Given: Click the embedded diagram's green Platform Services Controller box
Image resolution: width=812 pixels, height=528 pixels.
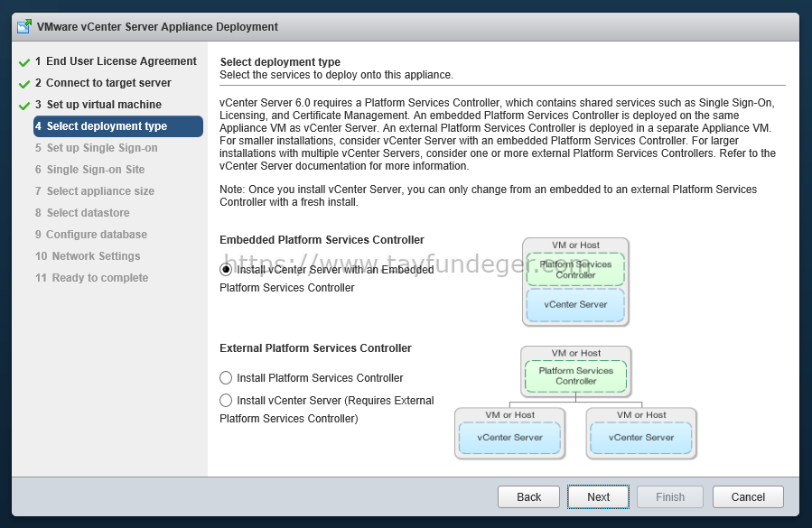Looking at the screenshot, I should click(575, 269).
